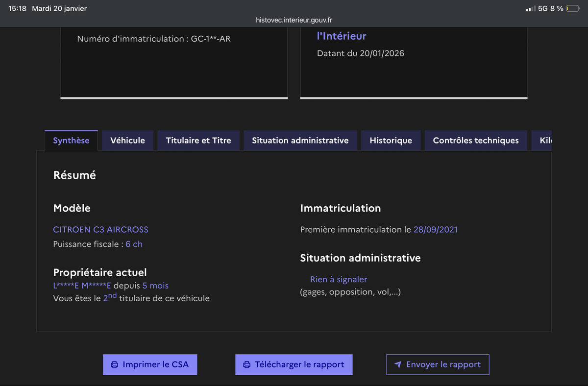Image resolution: width=588 pixels, height=386 pixels.
Task: Click the download icon on Télécharger le rapport
Action: click(246, 364)
